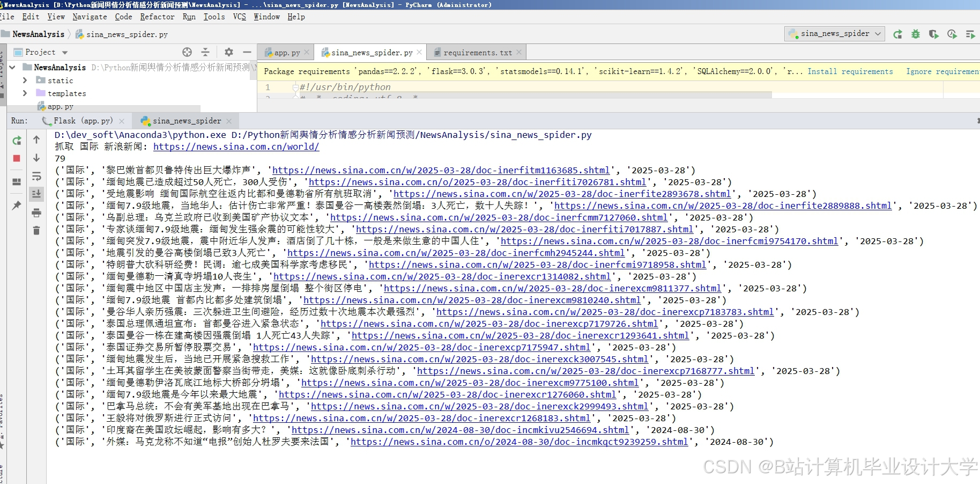The height and width of the screenshot is (484, 980).
Task: Pin the Run tool window tab
Action: 17,206
